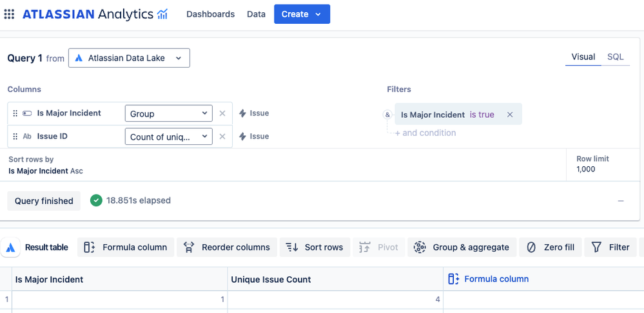This screenshot has width=644, height=313.
Task: Open the Count of unique aggregation dropdown
Action: (168, 137)
